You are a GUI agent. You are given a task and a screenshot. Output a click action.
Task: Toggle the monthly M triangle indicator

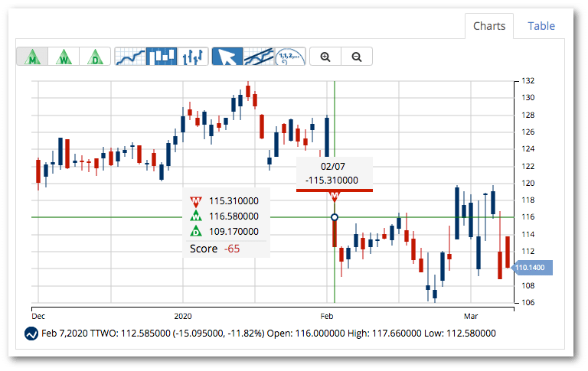(x=33, y=57)
